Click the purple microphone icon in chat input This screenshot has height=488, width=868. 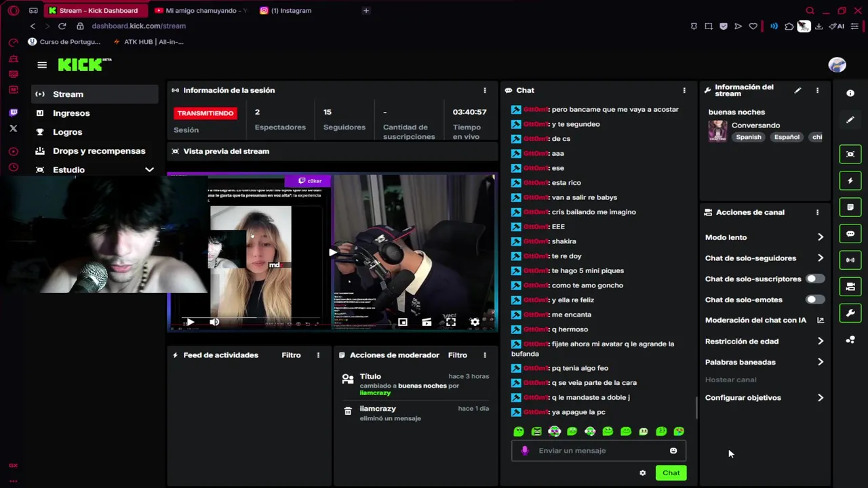[524, 451]
